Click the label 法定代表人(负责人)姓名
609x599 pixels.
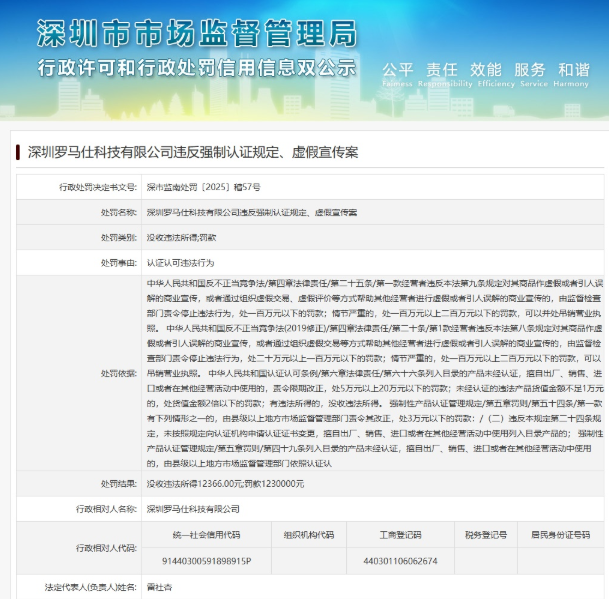(x=90, y=587)
